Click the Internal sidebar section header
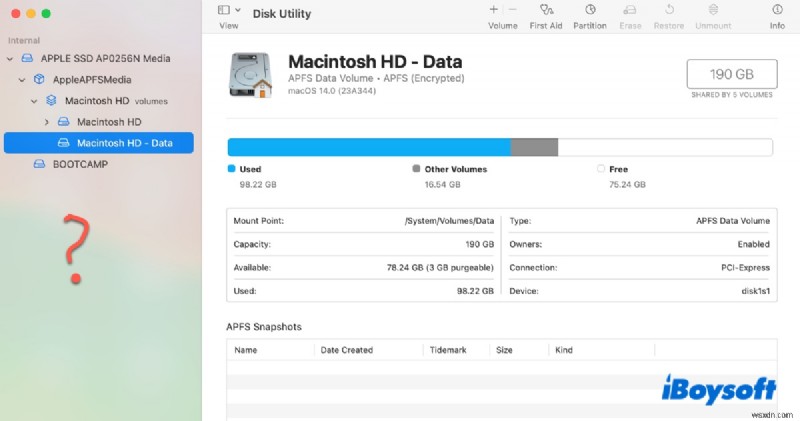Screen dimensions: 800x421 (24, 40)
